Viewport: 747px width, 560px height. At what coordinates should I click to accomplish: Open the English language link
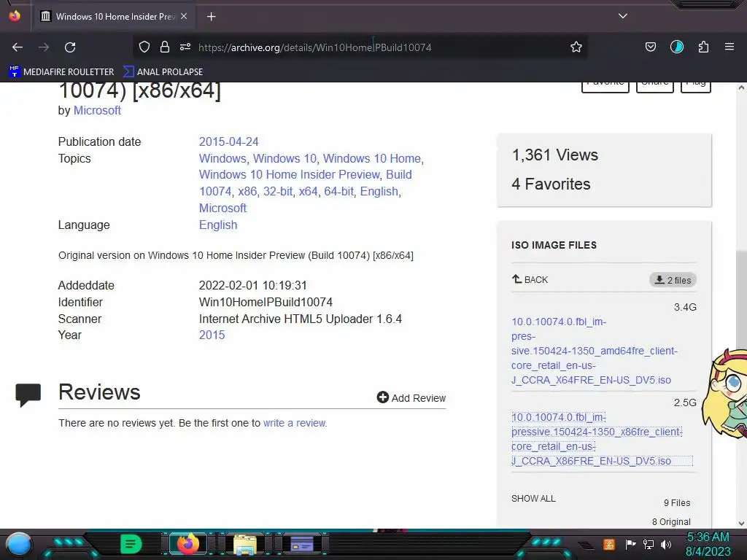218,225
